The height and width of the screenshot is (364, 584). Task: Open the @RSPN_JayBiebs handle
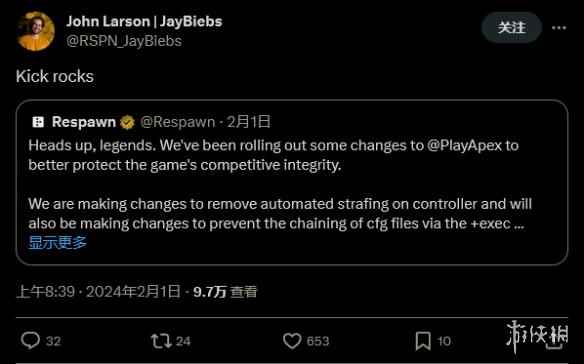pyautogui.click(x=124, y=41)
